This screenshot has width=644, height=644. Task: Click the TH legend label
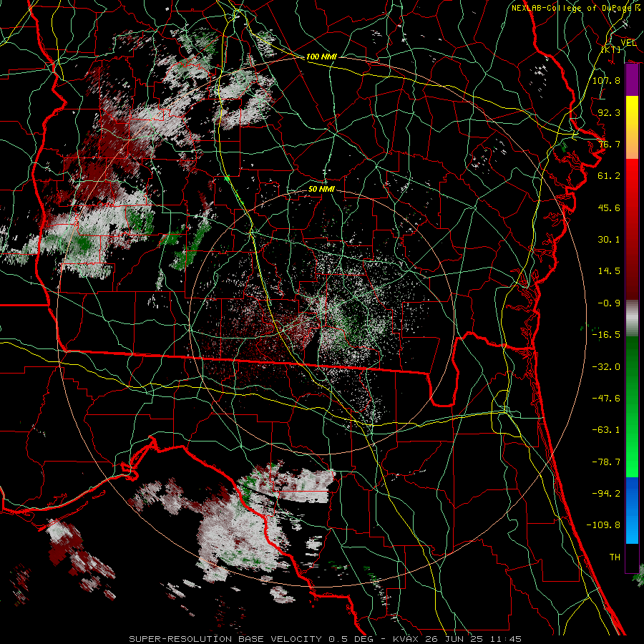(x=615, y=557)
